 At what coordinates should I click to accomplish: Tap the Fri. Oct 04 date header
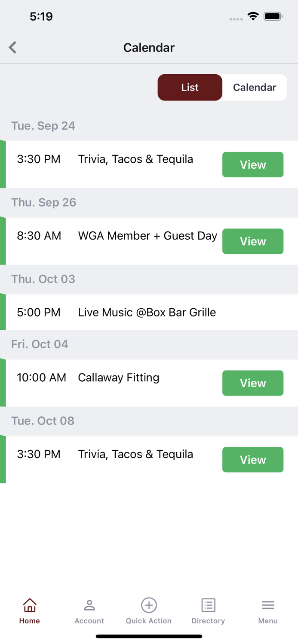coord(40,344)
